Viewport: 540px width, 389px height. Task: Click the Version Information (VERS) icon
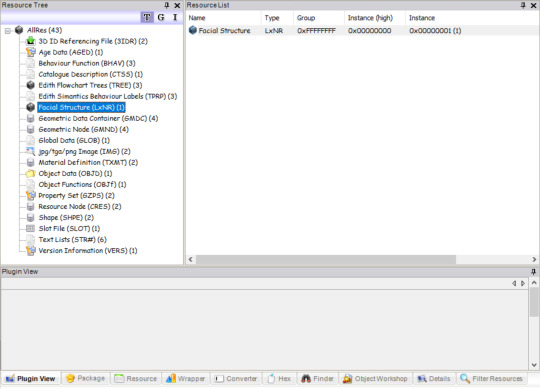tap(31, 251)
